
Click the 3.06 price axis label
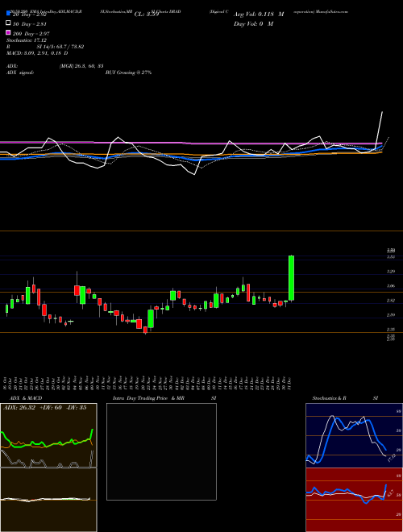pos(391,286)
